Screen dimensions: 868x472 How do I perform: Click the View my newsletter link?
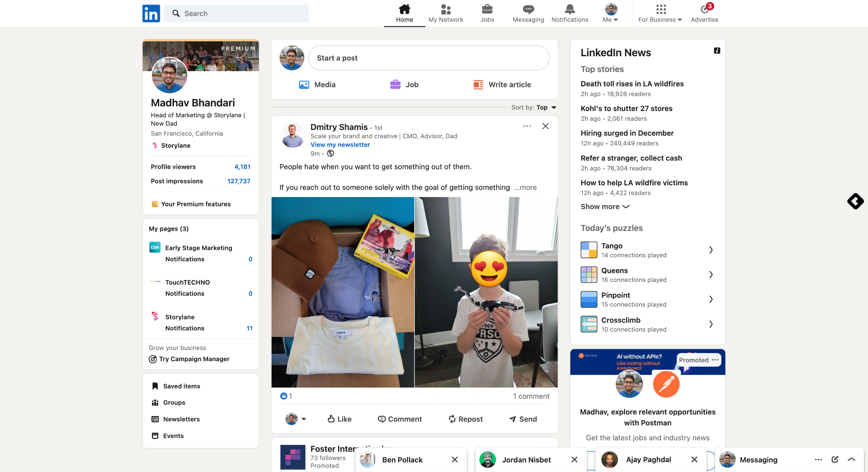pyautogui.click(x=340, y=145)
